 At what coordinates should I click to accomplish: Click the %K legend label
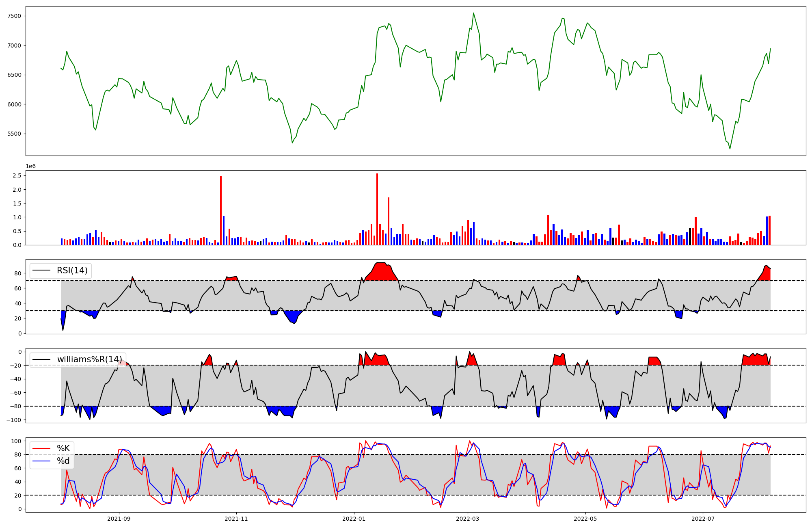63,448
